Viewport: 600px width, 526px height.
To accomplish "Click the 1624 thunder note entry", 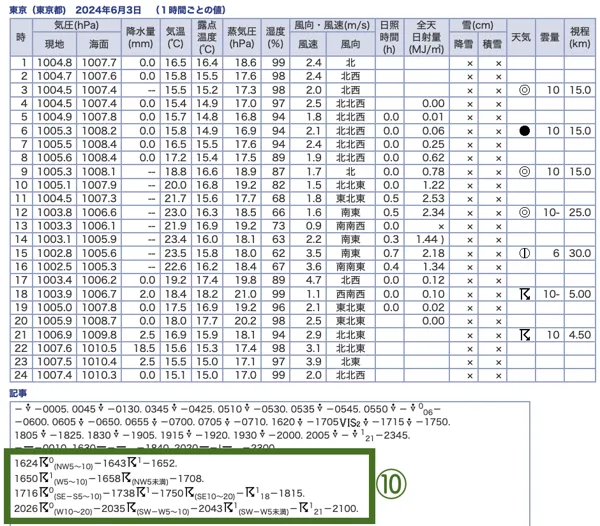I will [96, 463].
